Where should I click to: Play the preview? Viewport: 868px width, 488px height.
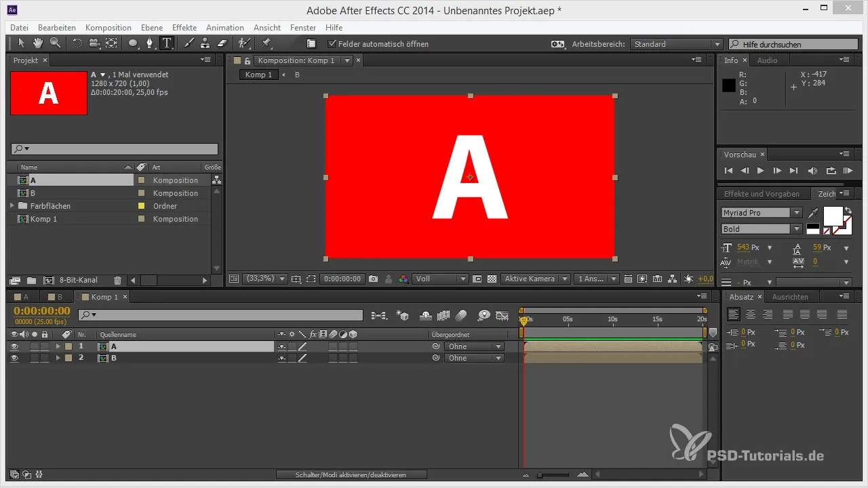tap(761, 171)
